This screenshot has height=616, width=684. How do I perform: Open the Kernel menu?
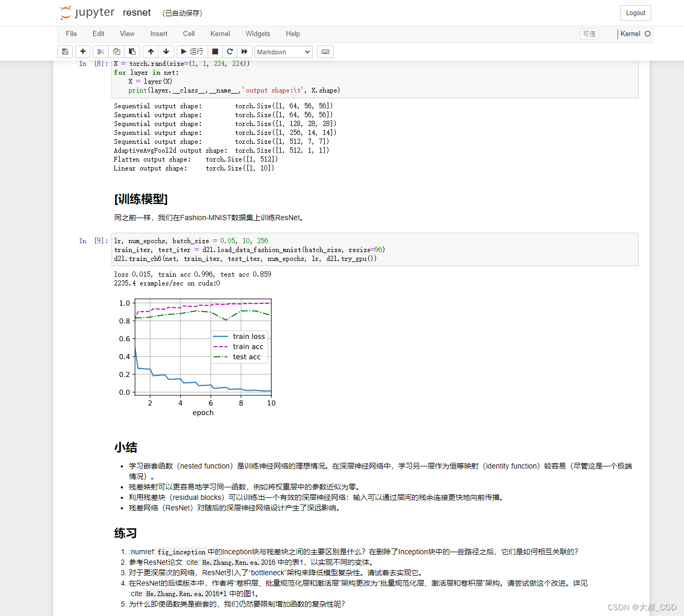pyautogui.click(x=220, y=34)
